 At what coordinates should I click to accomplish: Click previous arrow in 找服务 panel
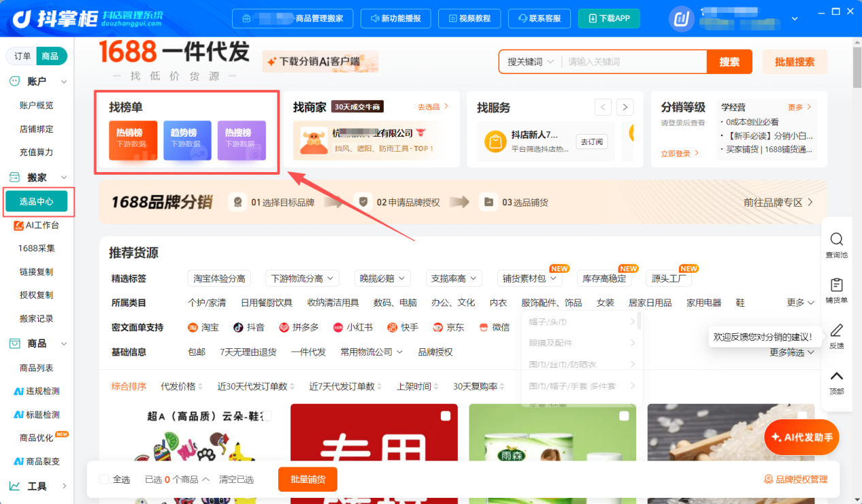[x=603, y=107]
